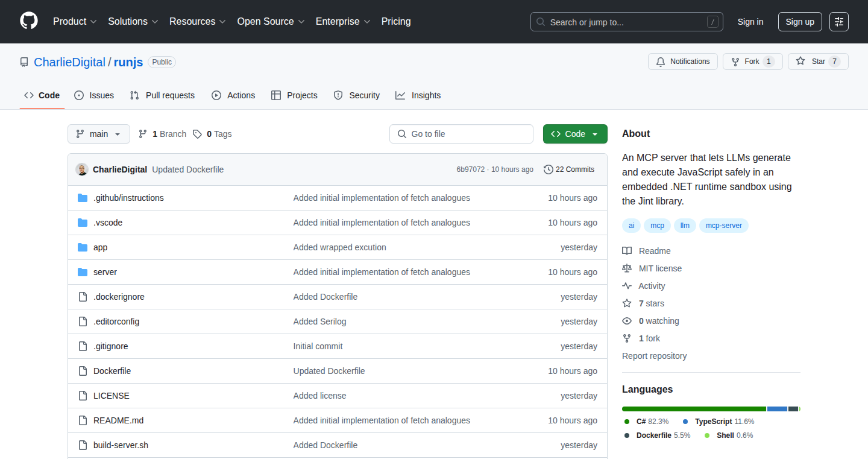
Task: Click the README.md file icon
Action: click(83, 420)
